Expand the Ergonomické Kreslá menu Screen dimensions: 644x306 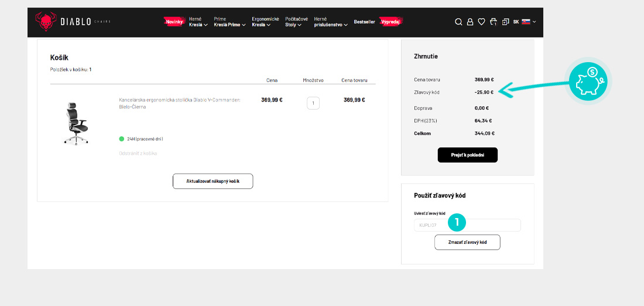click(x=265, y=22)
